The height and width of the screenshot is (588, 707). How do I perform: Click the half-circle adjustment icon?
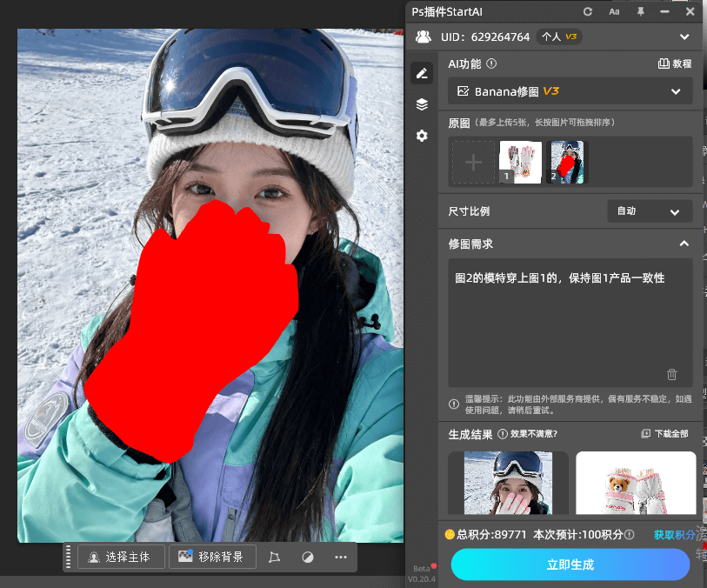click(307, 558)
